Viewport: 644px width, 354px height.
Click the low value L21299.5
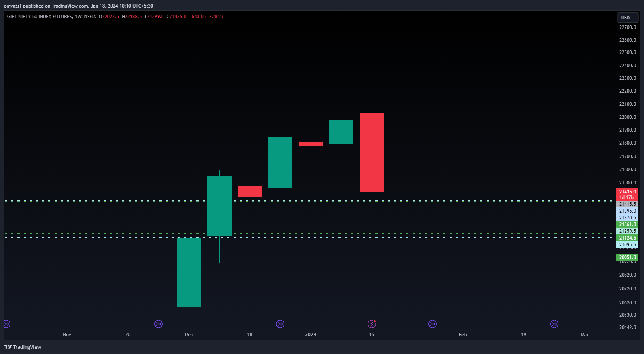coord(154,17)
